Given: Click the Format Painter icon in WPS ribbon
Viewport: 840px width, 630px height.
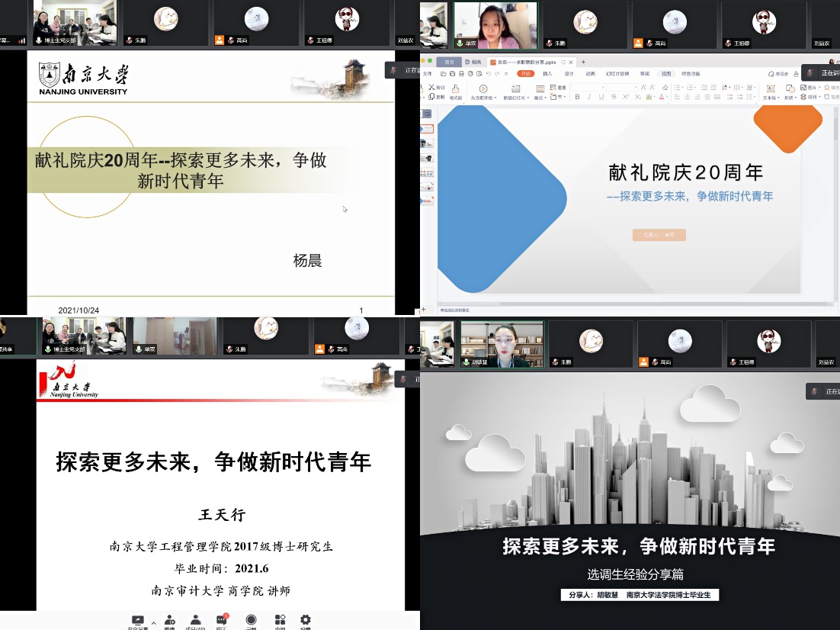Looking at the screenshot, I should pos(455,92).
